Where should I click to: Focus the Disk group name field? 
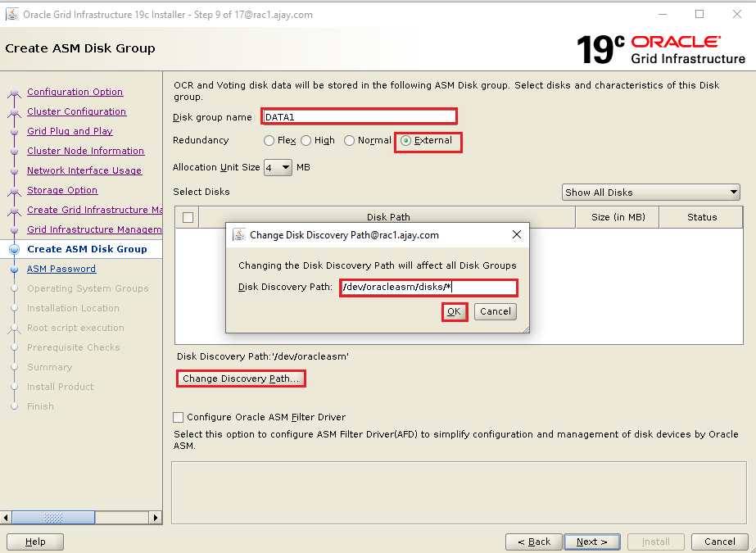(360, 116)
